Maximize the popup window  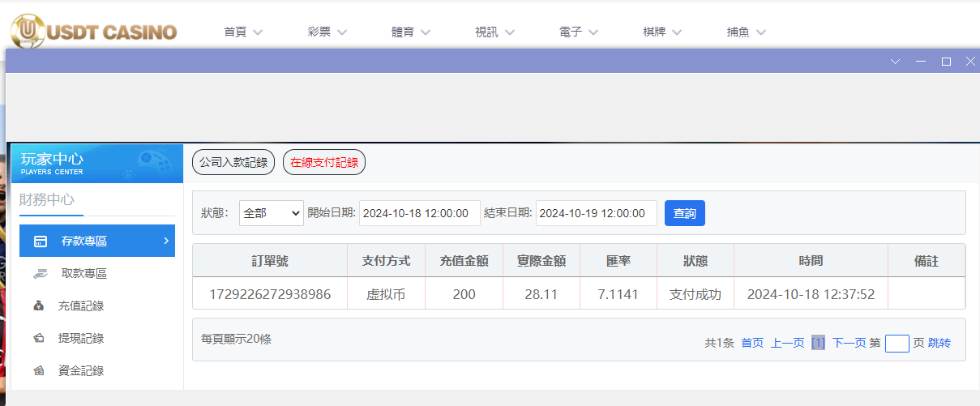coord(945,62)
